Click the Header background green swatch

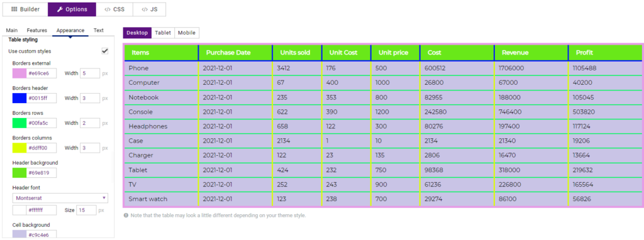click(19, 173)
